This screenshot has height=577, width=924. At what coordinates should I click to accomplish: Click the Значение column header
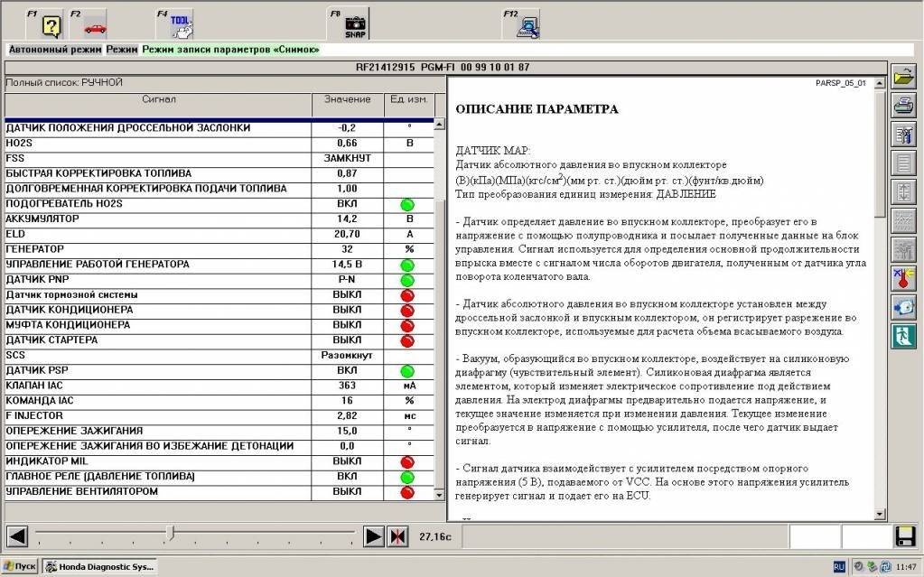(x=348, y=105)
